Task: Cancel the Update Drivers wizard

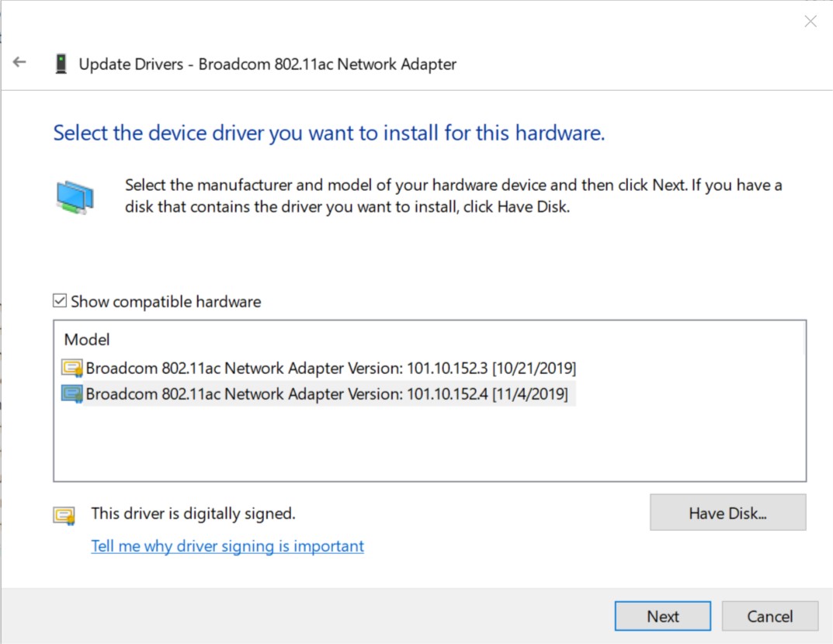Action: [770, 616]
